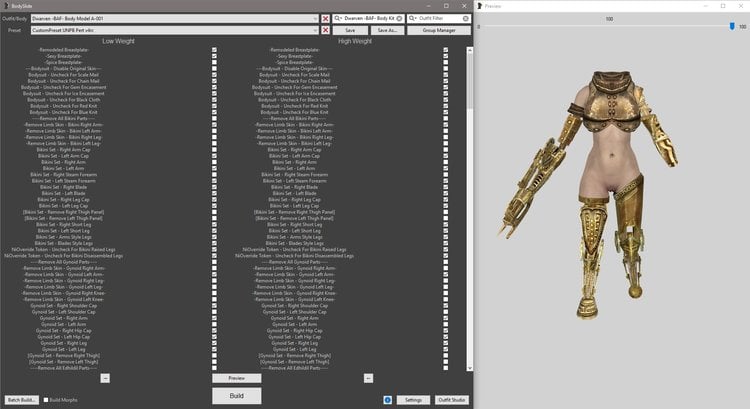Screen dimensions: 750x409
Task: Open Settings
Action: coord(414,400)
